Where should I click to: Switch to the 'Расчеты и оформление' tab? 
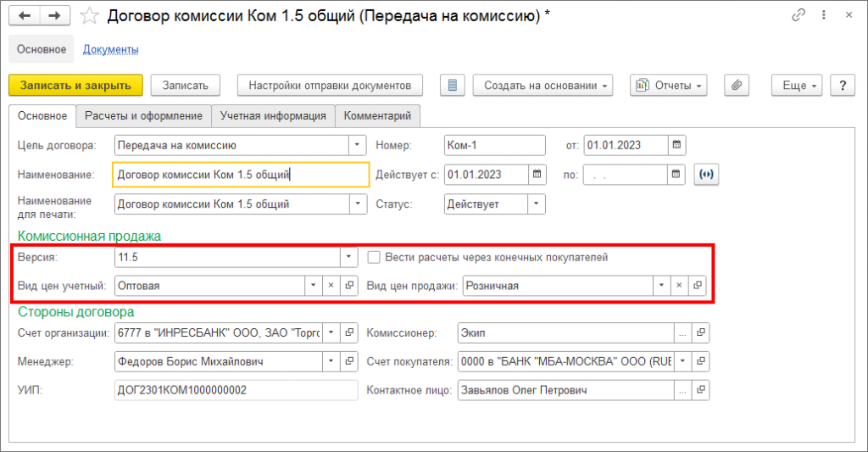coord(143,116)
